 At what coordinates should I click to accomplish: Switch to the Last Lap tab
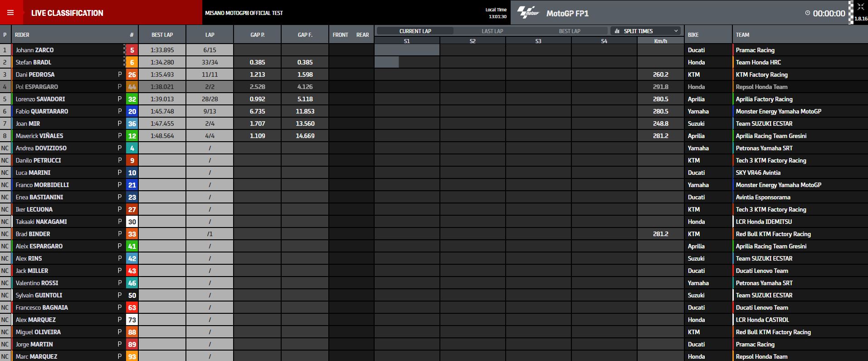[x=492, y=31]
